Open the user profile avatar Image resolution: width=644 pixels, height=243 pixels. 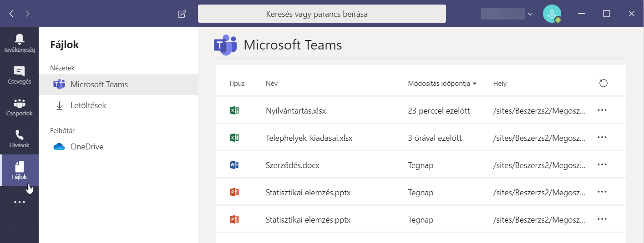pyautogui.click(x=552, y=14)
